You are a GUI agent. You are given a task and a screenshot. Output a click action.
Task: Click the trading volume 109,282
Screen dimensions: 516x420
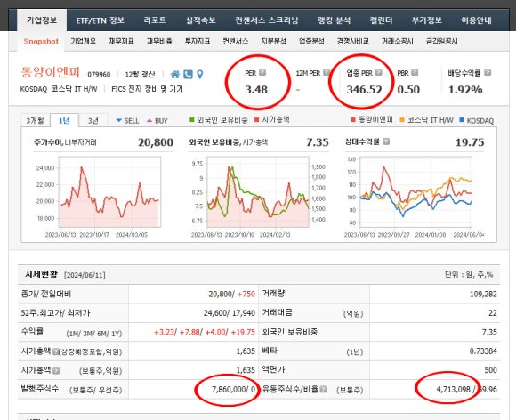483,294
